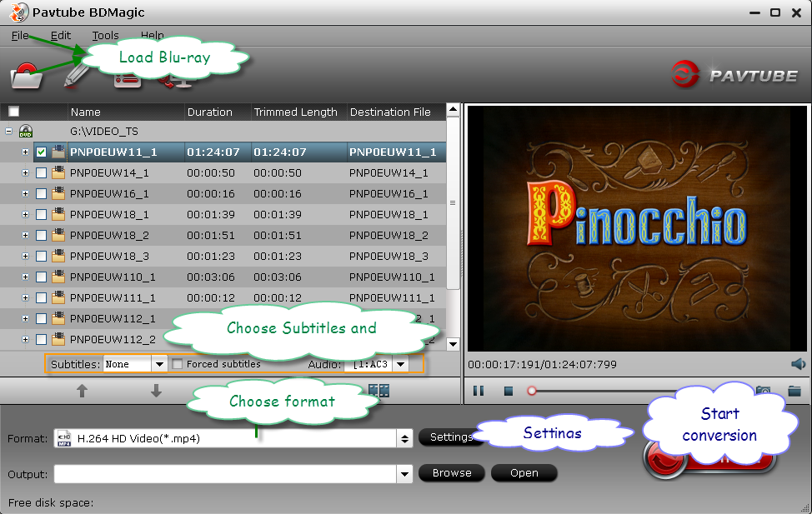The height and width of the screenshot is (514, 812).
Task: Select the PNP0EUW110_1 title name
Action: (113, 277)
